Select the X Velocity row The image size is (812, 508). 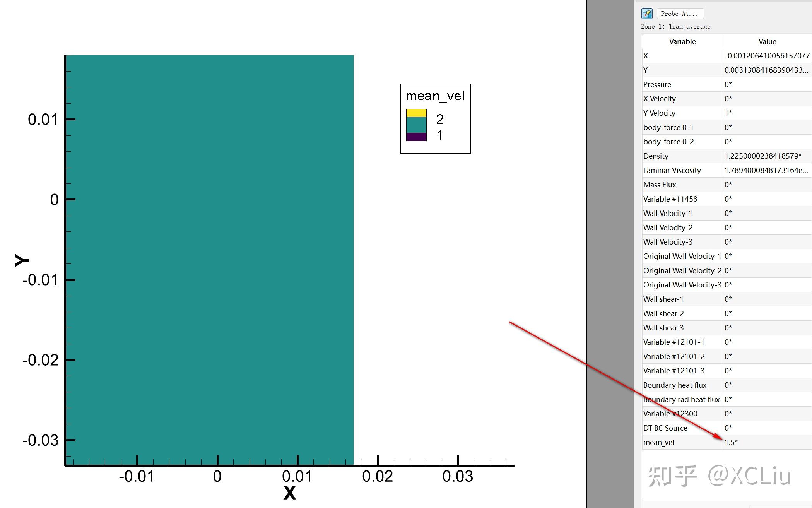659,99
